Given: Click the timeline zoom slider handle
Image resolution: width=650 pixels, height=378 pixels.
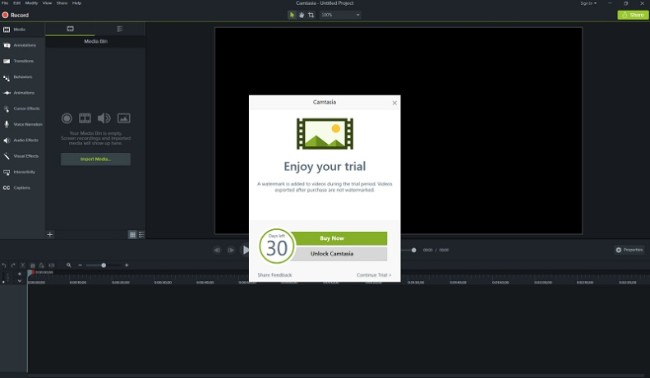Looking at the screenshot, I should click(103, 265).
